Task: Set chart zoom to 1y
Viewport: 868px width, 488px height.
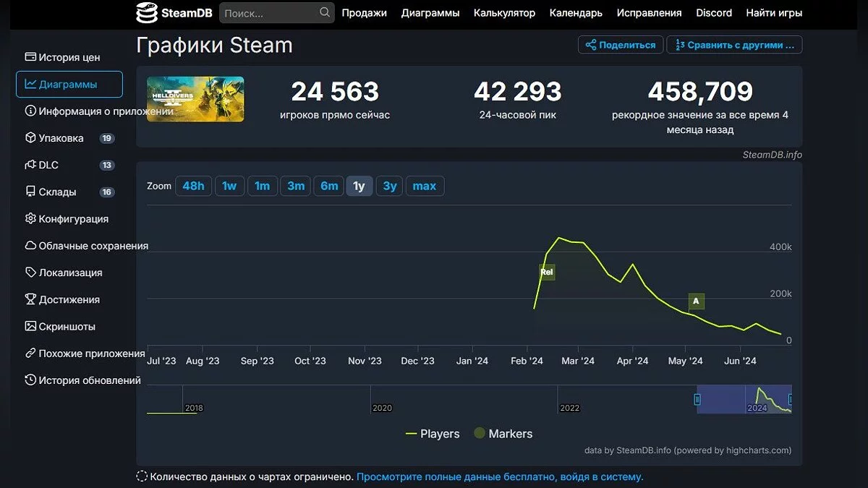Action: tap(359, 186)
